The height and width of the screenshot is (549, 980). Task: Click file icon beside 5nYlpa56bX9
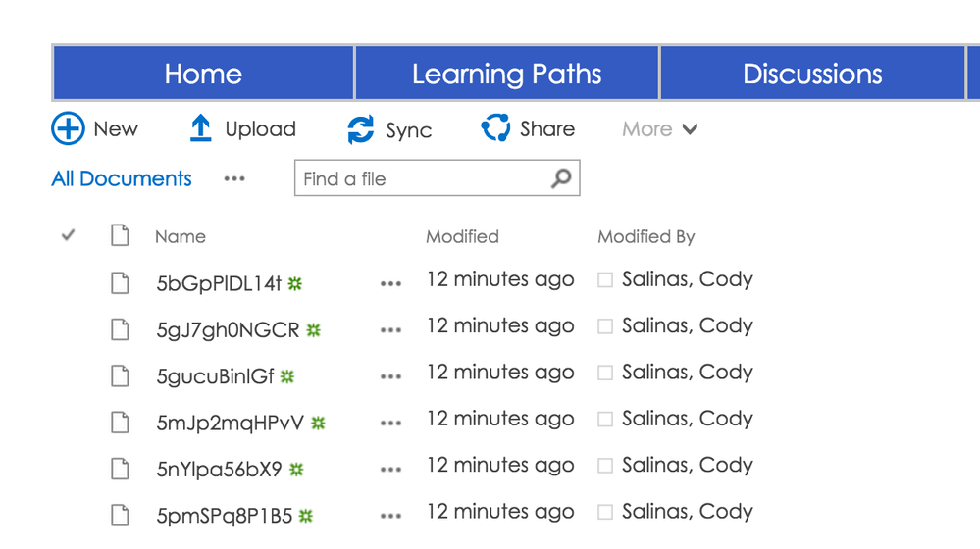(120, 469)
